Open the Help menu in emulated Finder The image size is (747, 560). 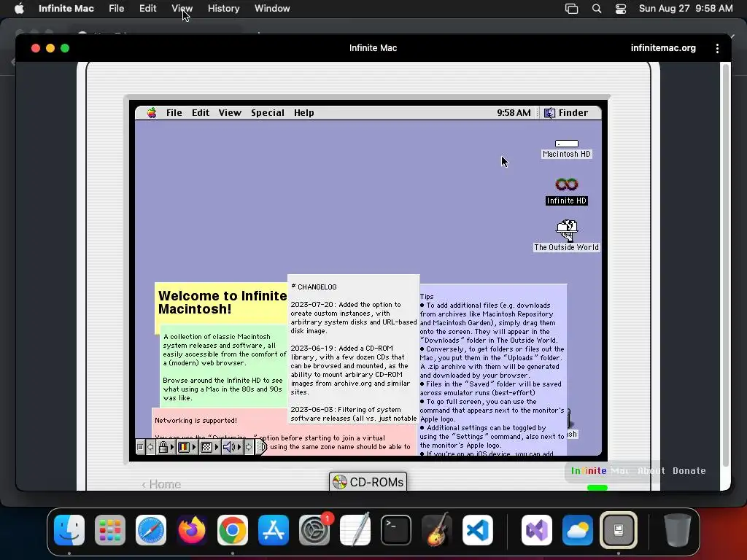pos(303,113)
